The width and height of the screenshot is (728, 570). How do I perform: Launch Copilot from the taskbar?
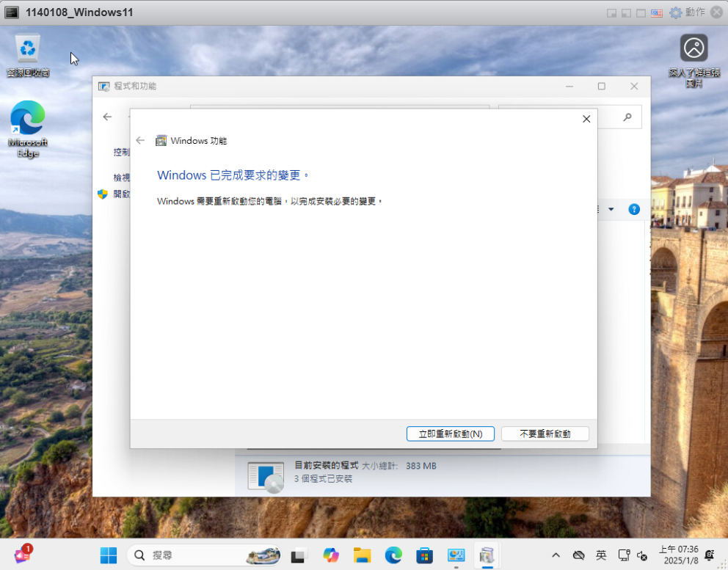click(x=330, y=555)
